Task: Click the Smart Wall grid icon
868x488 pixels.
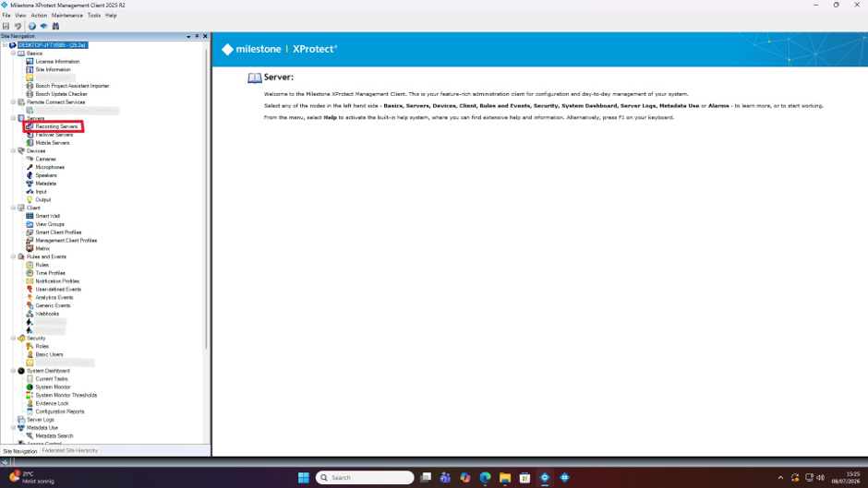Action: tap(30, 216)
